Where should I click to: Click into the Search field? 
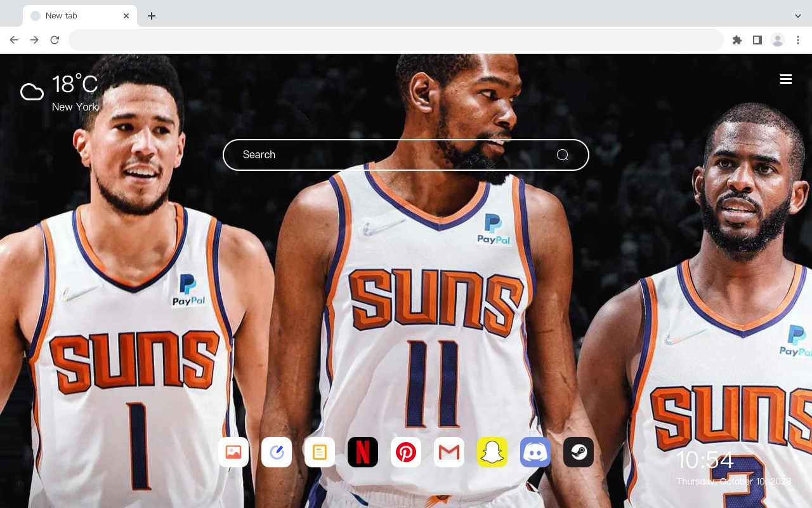pos(406,155)
